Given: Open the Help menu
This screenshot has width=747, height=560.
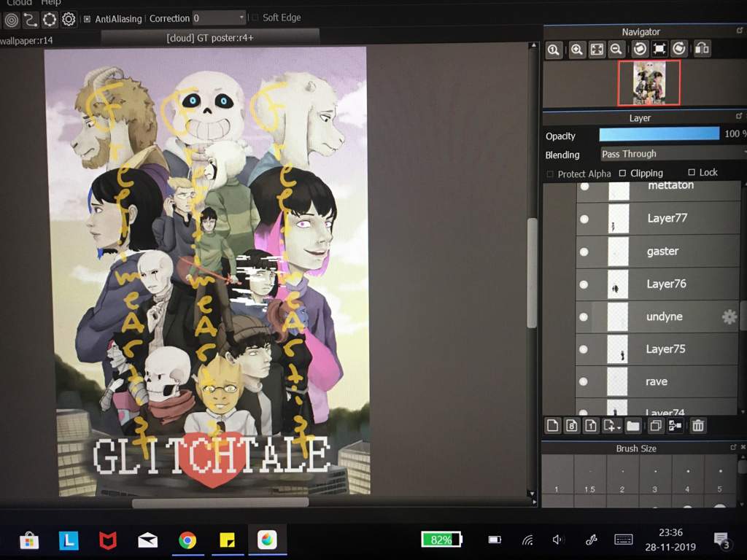Looking at the screenshot, I should click(50, 3).
